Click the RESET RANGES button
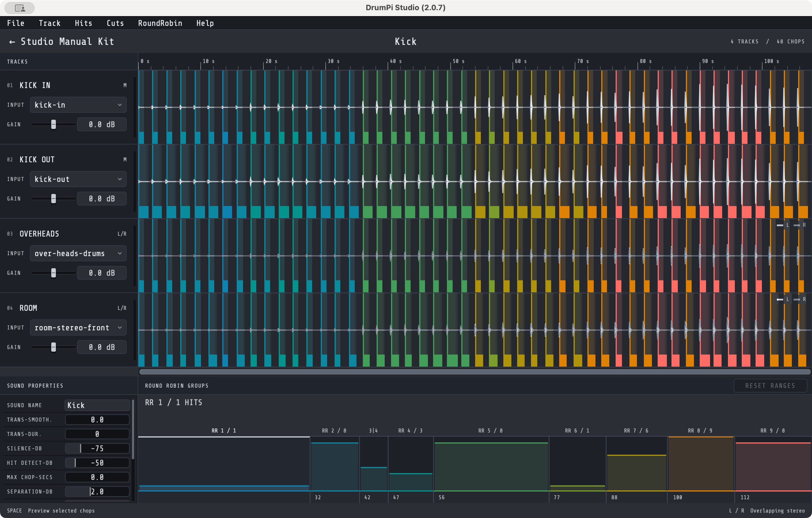Viewport: 812px width, 518px height. (x=770, y=386)
